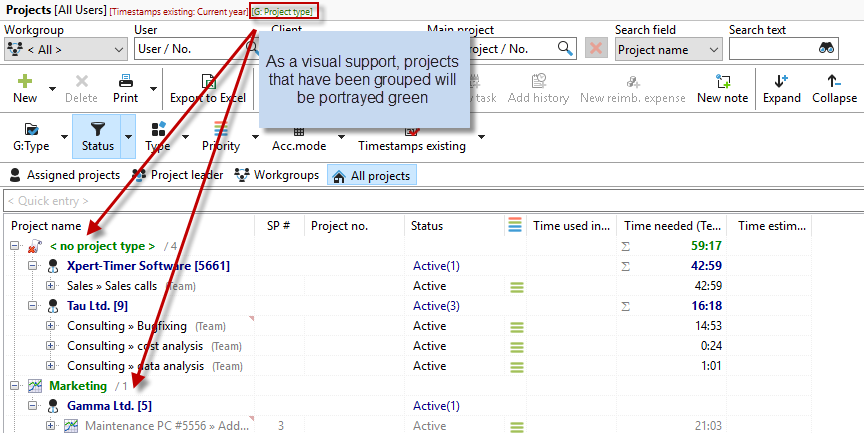This screenshot has width=864, height=433.
Task: Open Timestamps existing filter
Action: click(411, 135)
